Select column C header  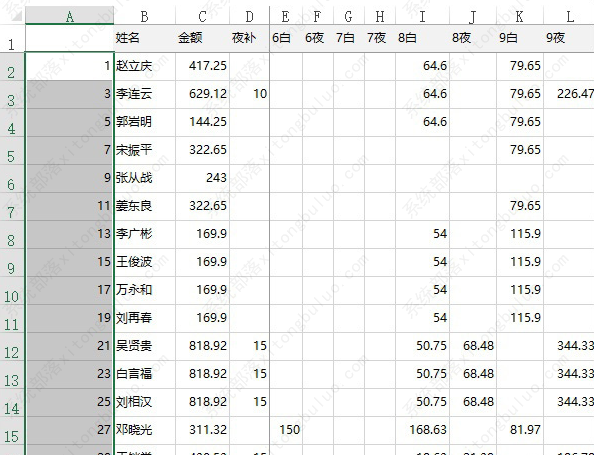coord(202,16)
